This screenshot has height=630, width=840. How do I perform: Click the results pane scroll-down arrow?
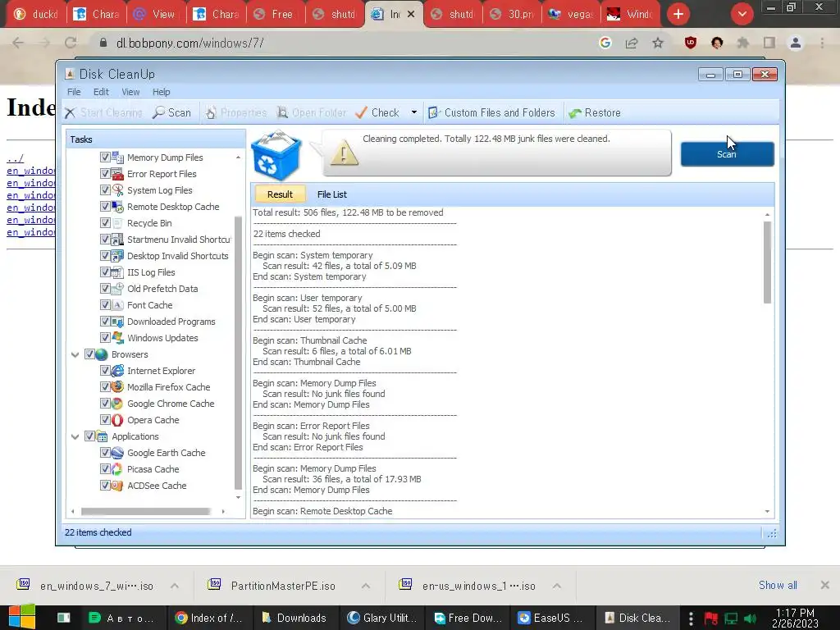click(x=767, y=512)
